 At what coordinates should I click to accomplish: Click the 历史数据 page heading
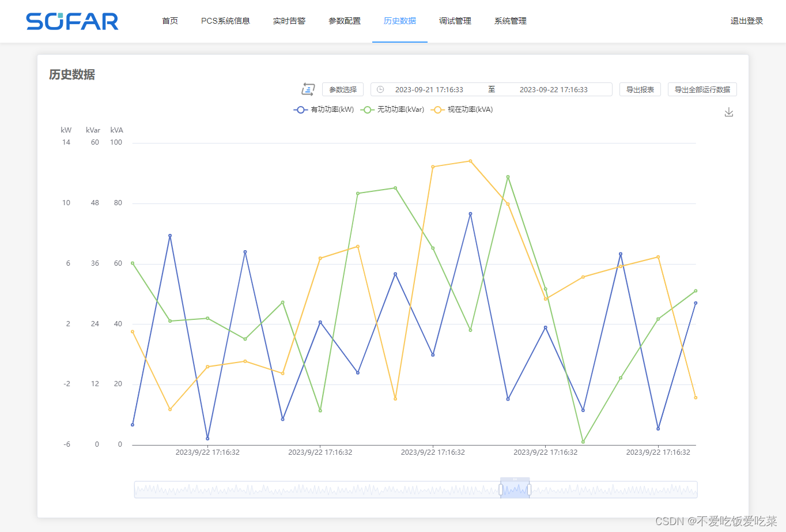click(x=72, y=74)
